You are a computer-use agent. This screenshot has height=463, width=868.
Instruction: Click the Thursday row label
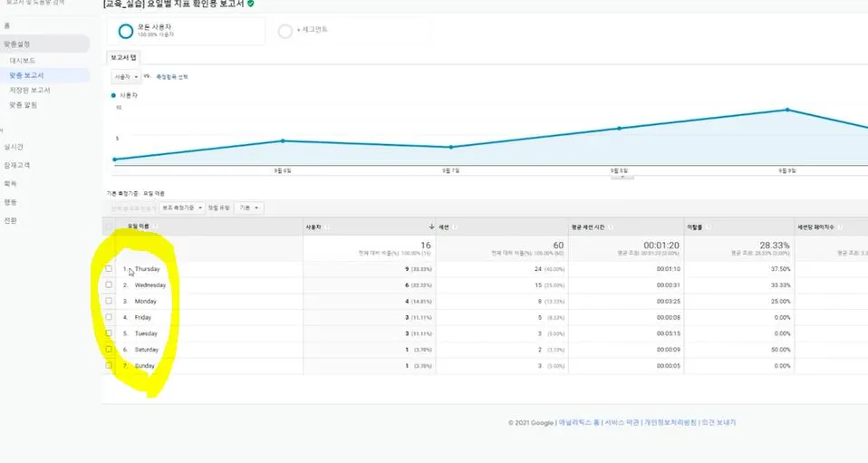click(x=148, y=269)
